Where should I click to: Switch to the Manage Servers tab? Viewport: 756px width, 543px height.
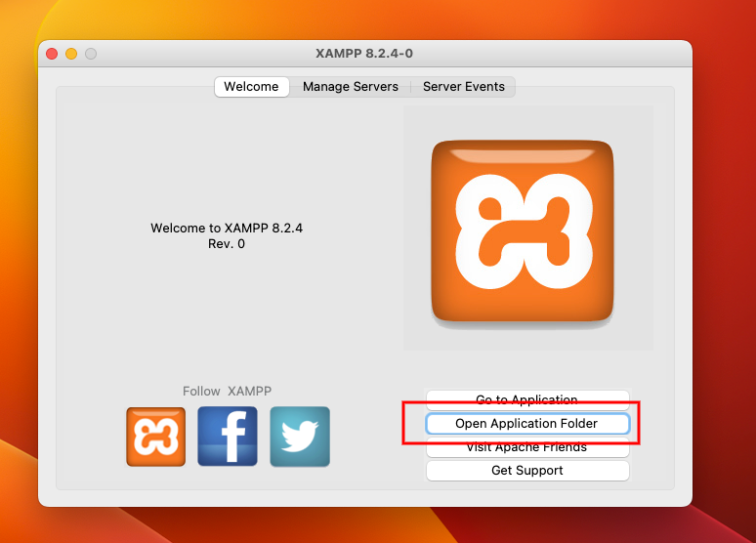350,87
